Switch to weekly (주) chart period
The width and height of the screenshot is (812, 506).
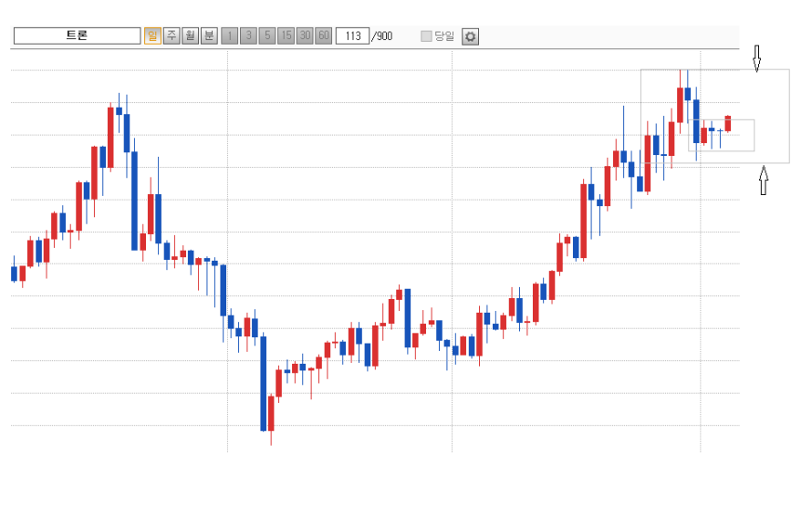click(x=172, y=36)
